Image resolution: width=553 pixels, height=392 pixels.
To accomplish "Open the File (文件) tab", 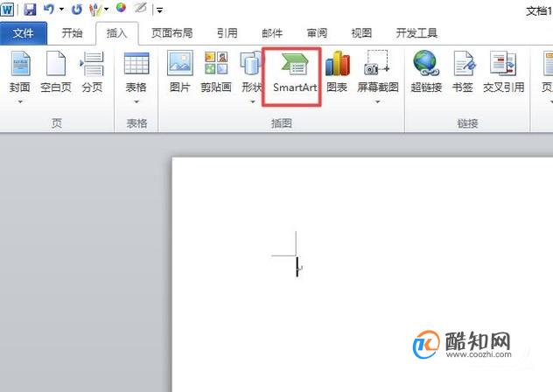I will coord(24,33).
